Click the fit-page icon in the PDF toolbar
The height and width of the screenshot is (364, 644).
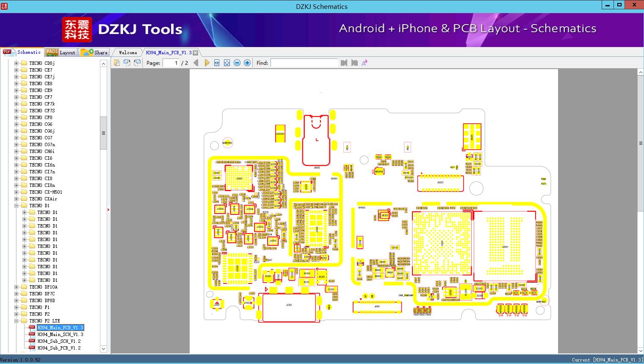[227, 63]
